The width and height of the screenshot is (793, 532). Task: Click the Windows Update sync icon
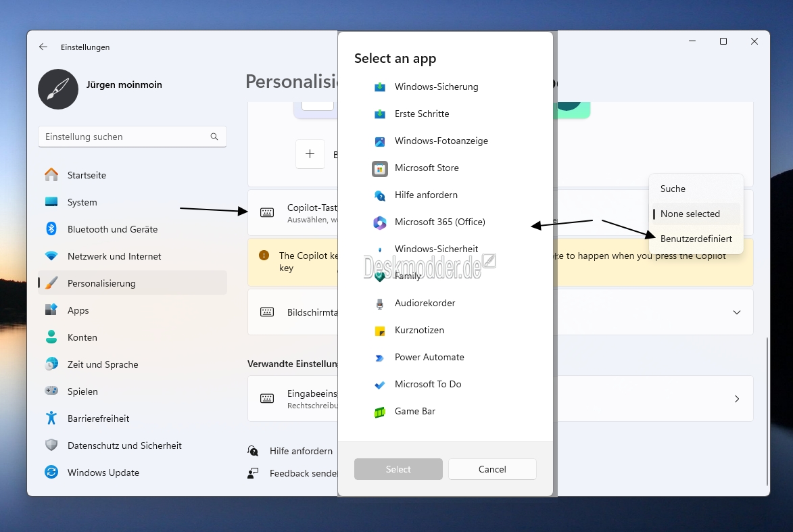tap(51, 472)
